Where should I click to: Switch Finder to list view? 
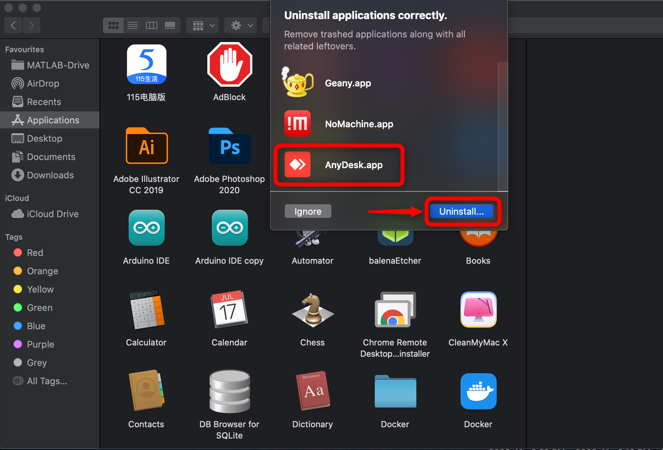(x=133, y=25)
